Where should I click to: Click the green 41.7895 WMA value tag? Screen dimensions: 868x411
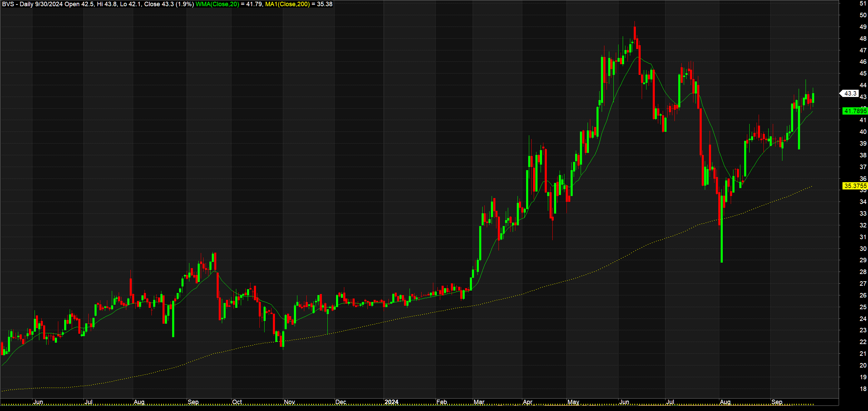(x=855, y=111)
